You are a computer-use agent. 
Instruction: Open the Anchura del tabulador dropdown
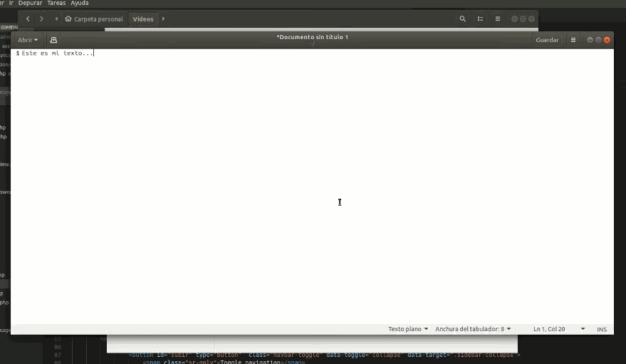(473, 329)
